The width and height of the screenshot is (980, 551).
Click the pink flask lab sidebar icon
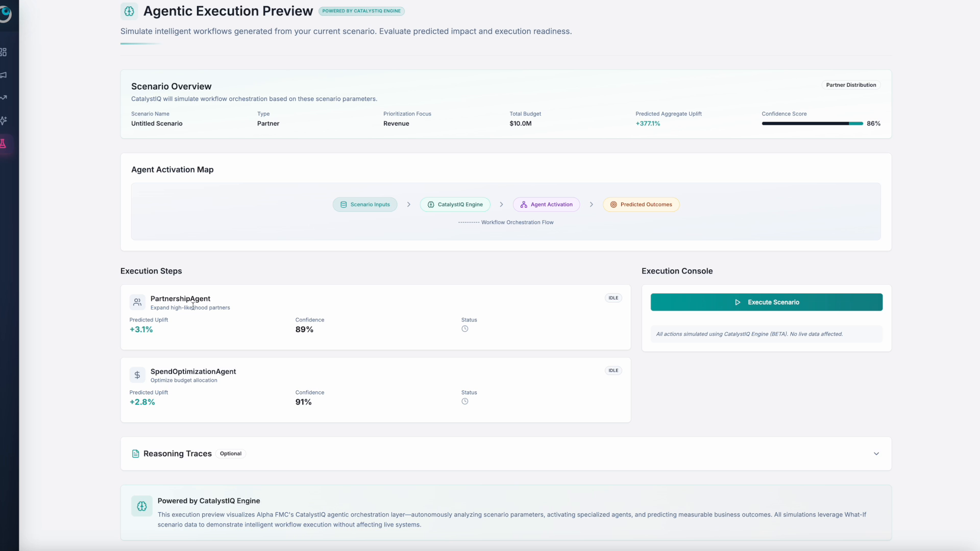4,144
